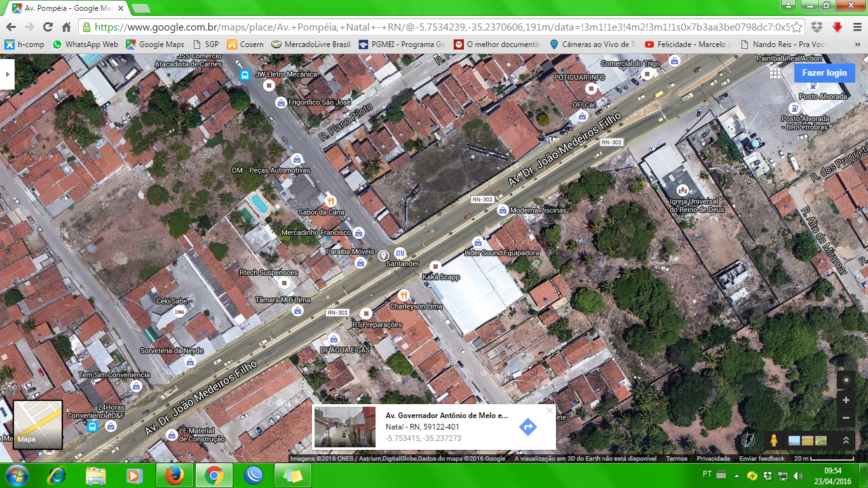
Task: Pick up the yellow Pegman Street View figure
Action: click(x=773, y=440)
